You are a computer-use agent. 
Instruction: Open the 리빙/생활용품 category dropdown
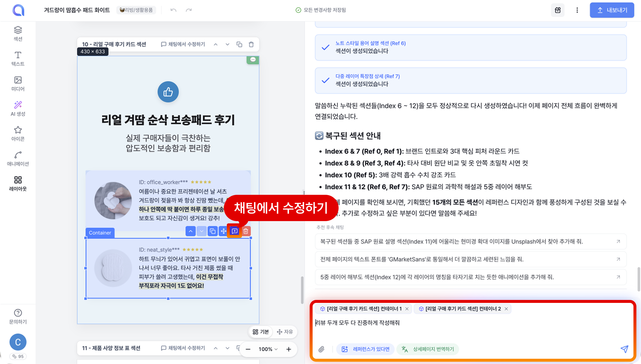[x=136, y=10]
